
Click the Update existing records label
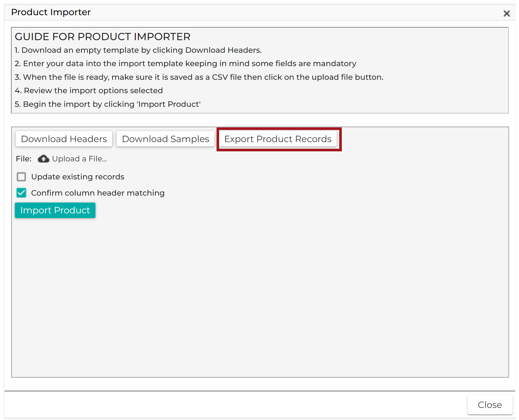(78, 177)
